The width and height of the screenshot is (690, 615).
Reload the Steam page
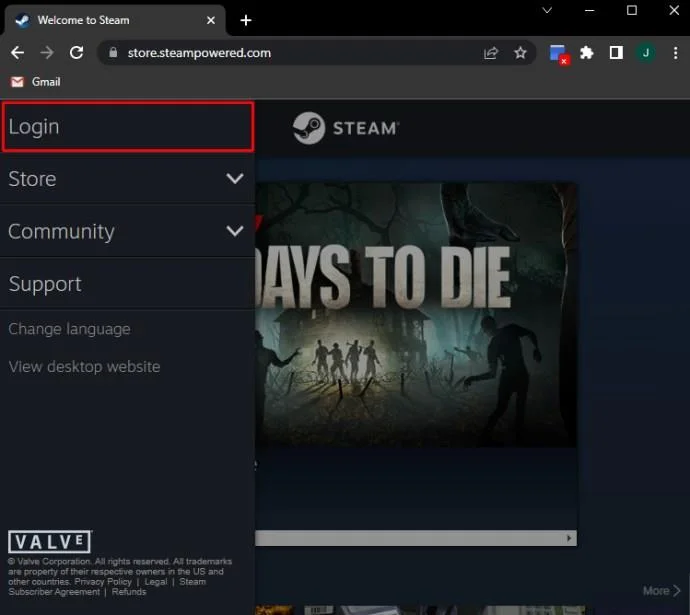point(77,53)
